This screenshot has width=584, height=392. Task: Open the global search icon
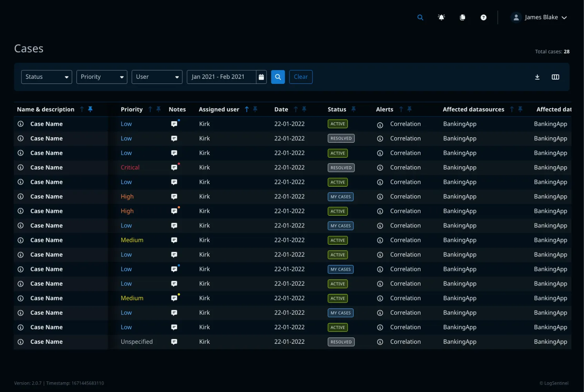420,17
